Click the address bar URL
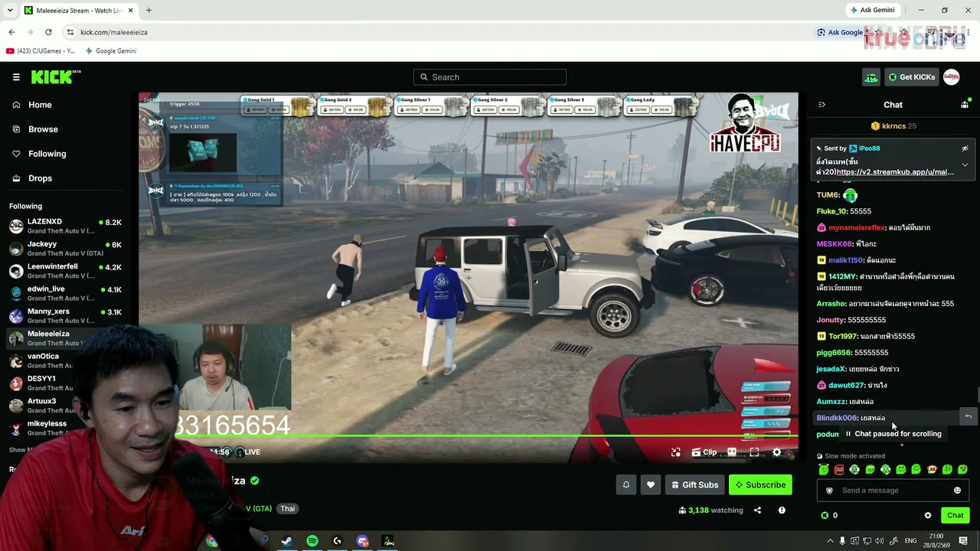The height and width of the screenshot is (551, 980). tap(114, 32)
